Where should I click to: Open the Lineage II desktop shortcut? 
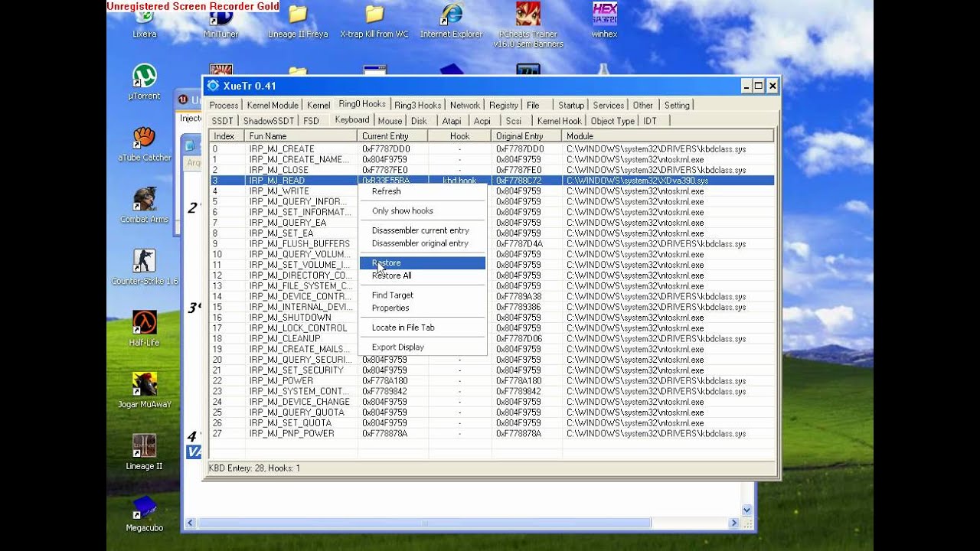[x=144, y=452]
